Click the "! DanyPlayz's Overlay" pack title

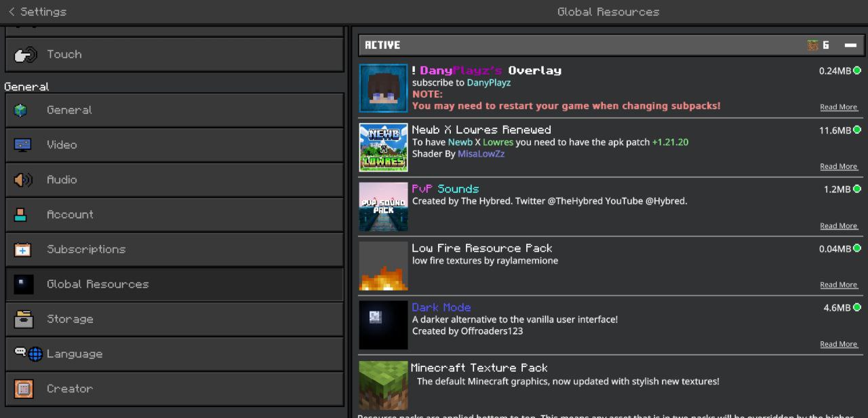(487, 71)
